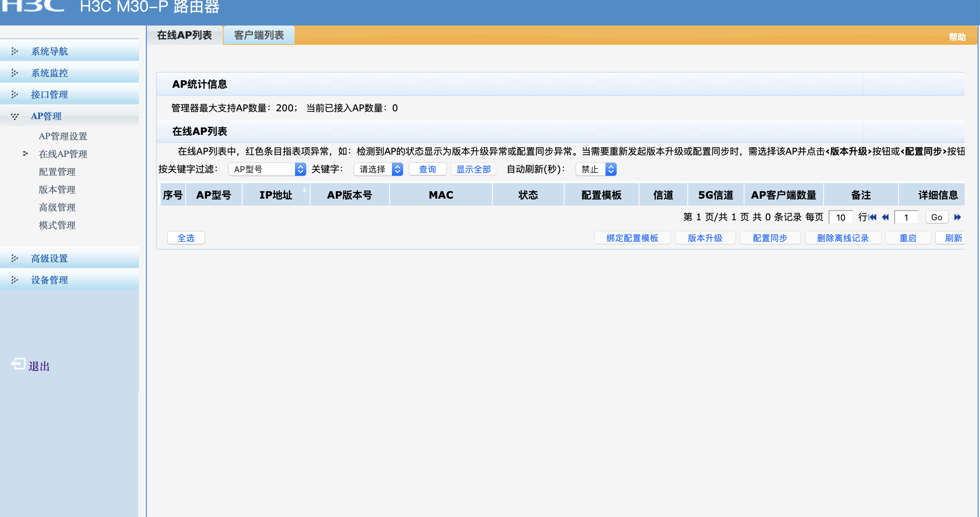This screenshot has width=980, height=517.
Task: Click the icon beside 系统导航
Action: 15,51
